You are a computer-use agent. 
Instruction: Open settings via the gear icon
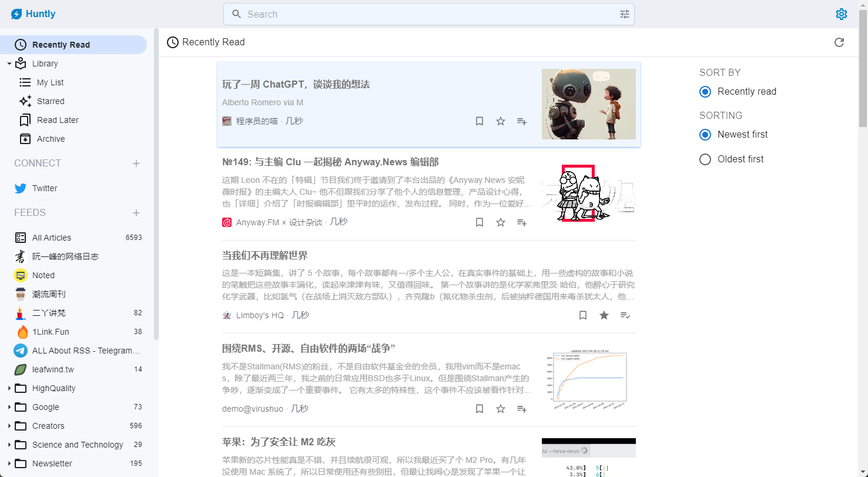[842, 14]
